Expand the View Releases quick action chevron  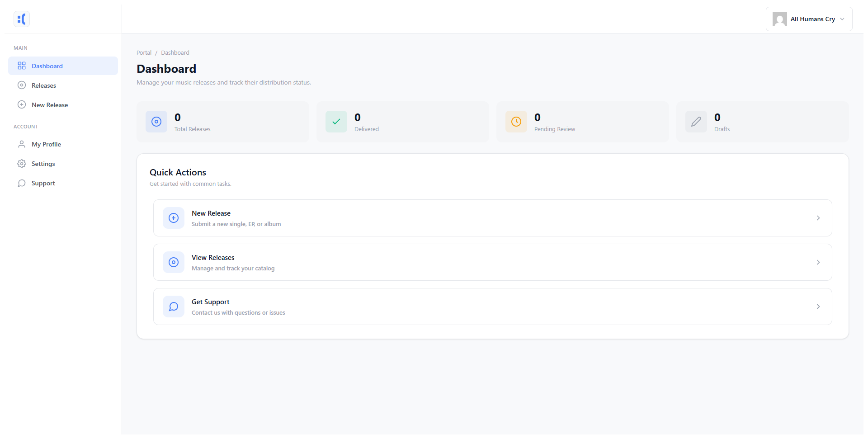coord(818,262)
